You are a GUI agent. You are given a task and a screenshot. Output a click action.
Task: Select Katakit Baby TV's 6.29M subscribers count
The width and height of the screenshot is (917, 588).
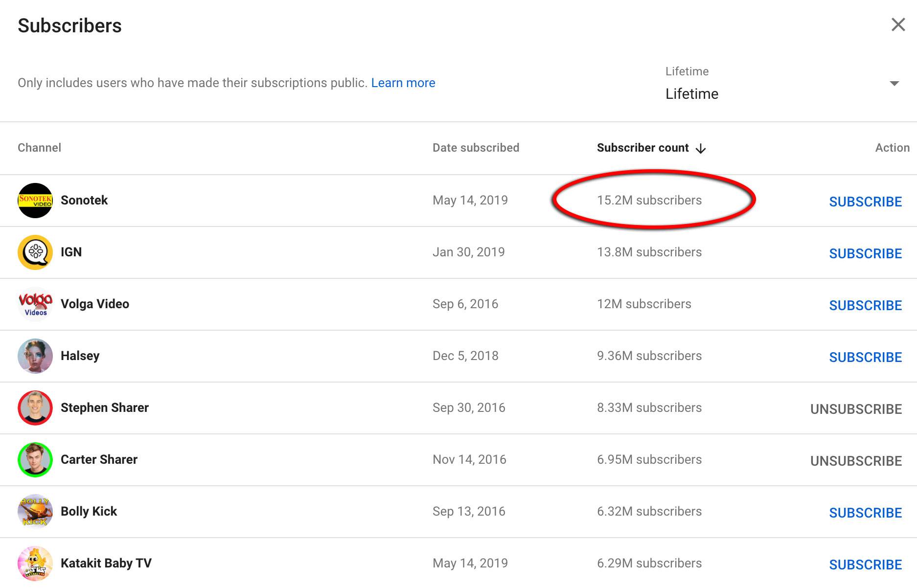[x=649, y=563]
